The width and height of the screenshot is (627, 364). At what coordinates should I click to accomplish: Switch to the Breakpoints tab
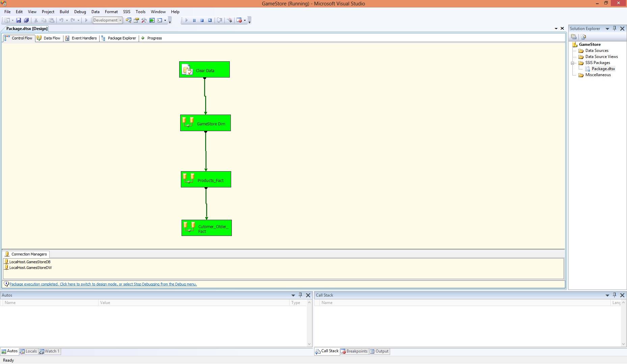354,351
